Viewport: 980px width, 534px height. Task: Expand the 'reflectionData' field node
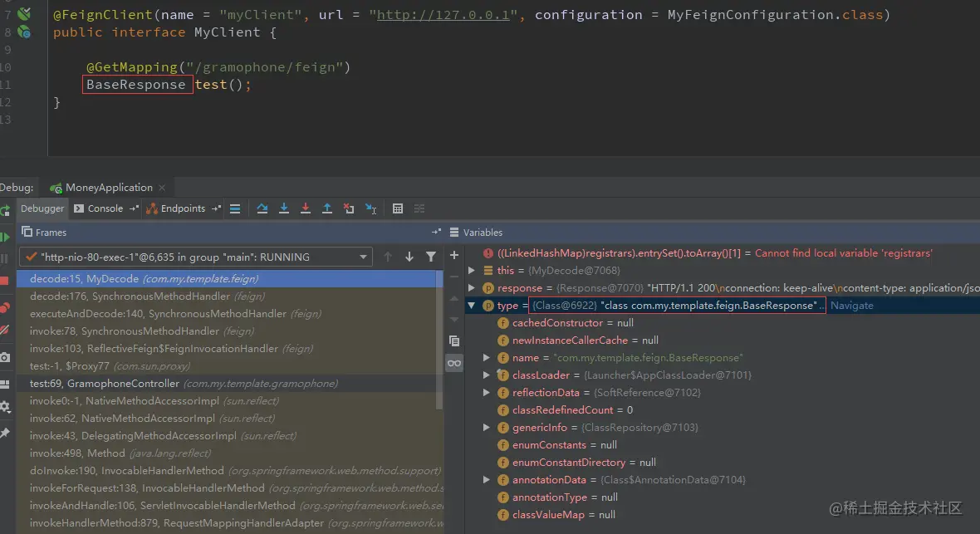[x=486, y=393]
